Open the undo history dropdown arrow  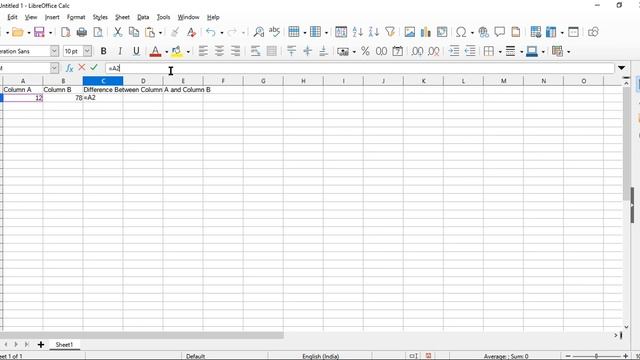tap(222, 32)
